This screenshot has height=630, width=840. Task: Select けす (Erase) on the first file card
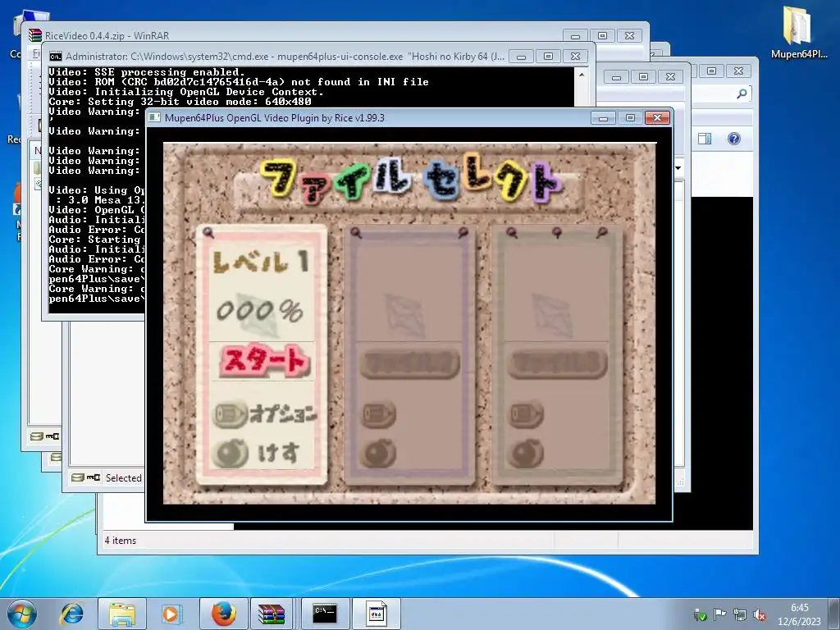(278, 453)
